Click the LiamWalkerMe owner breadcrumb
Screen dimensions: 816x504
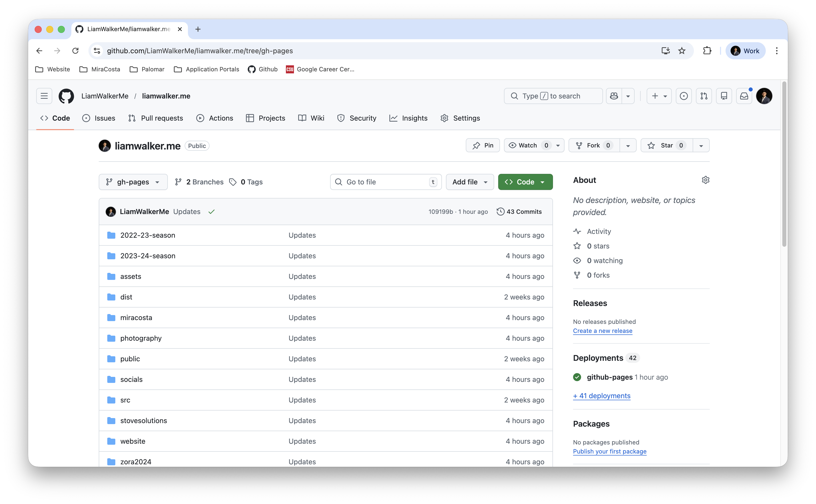[x=105, y=96]
